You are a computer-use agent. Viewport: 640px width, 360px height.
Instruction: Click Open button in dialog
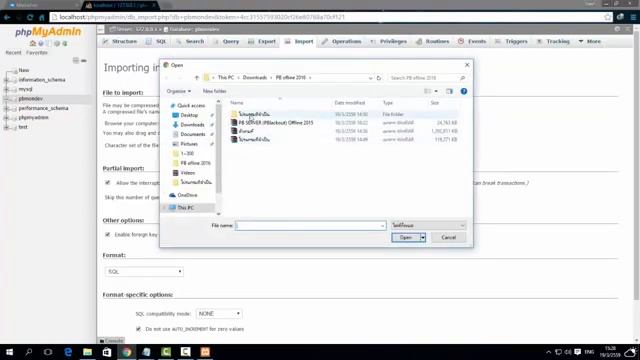[406, 237]
